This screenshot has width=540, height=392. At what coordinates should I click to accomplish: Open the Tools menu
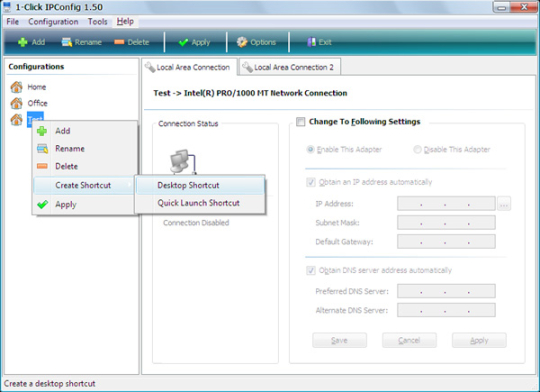pos(97,22)
